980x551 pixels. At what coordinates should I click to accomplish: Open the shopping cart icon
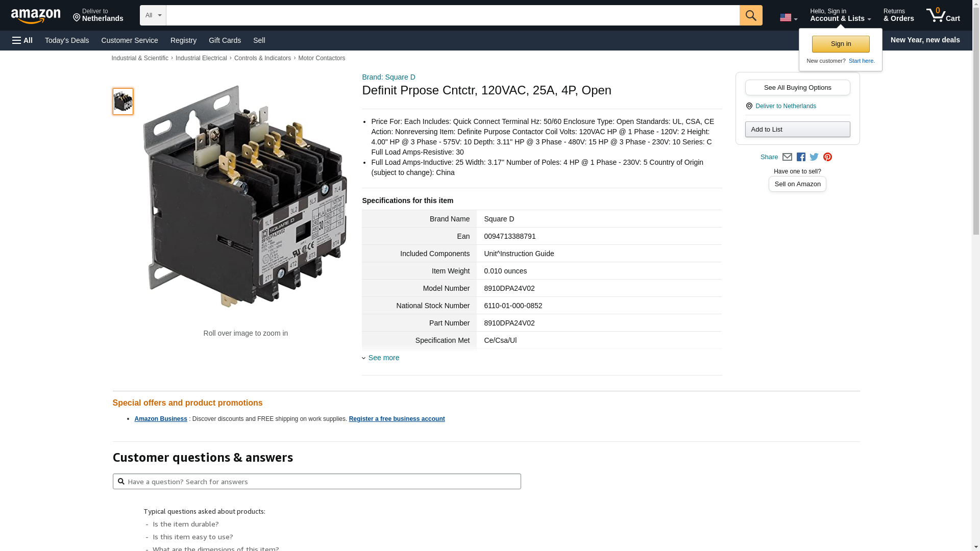tap(943, 15)
